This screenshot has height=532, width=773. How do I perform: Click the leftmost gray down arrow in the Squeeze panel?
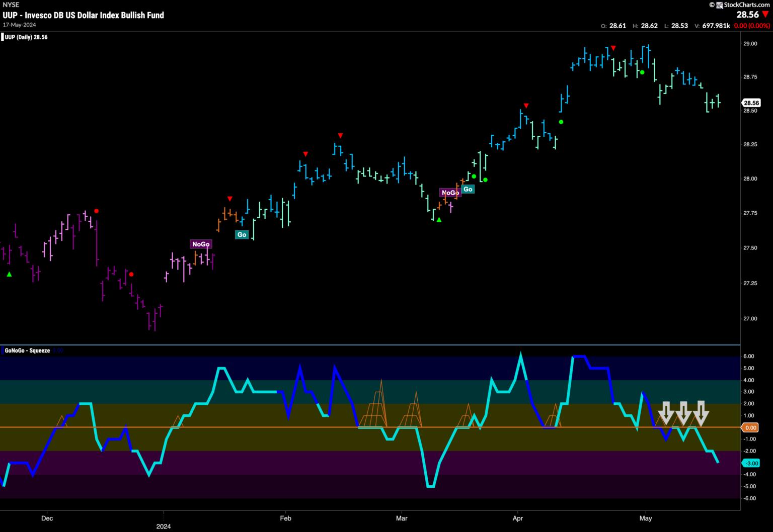[666, 412]
